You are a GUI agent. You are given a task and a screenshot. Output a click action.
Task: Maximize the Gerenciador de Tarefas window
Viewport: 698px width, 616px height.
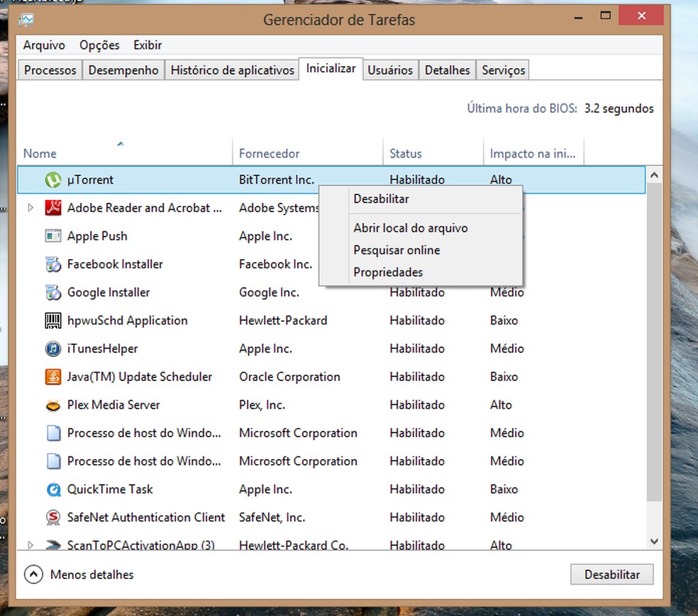605,16
